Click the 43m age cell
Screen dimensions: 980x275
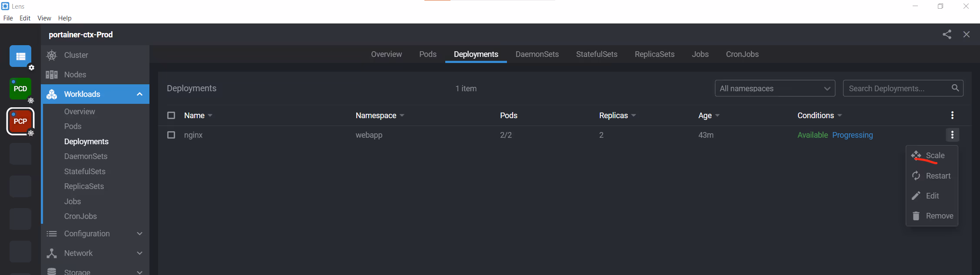click(706, 135)
